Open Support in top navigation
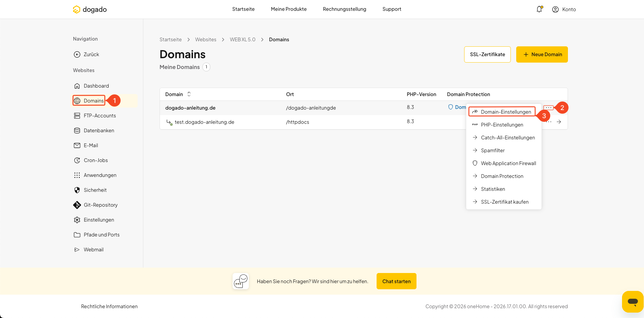Image resolution: width=644 pixels, height=318 pixels. click(392, 9)
